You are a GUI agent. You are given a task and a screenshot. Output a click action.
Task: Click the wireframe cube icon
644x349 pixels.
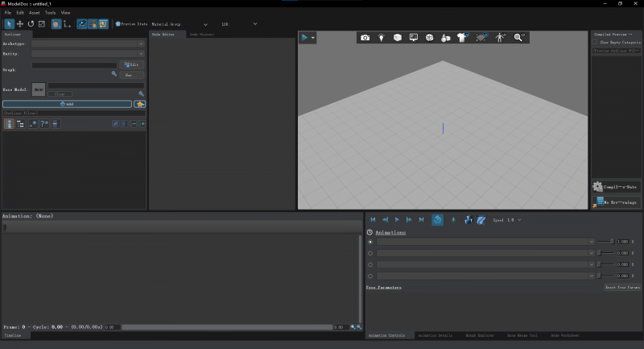(430, 38)
